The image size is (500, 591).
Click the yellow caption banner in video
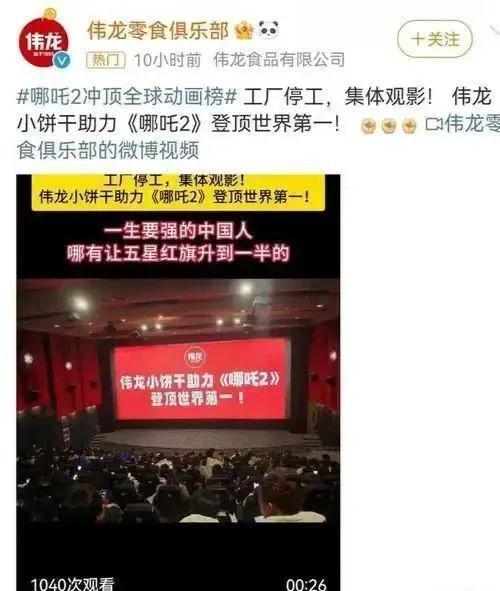(178, 191)
